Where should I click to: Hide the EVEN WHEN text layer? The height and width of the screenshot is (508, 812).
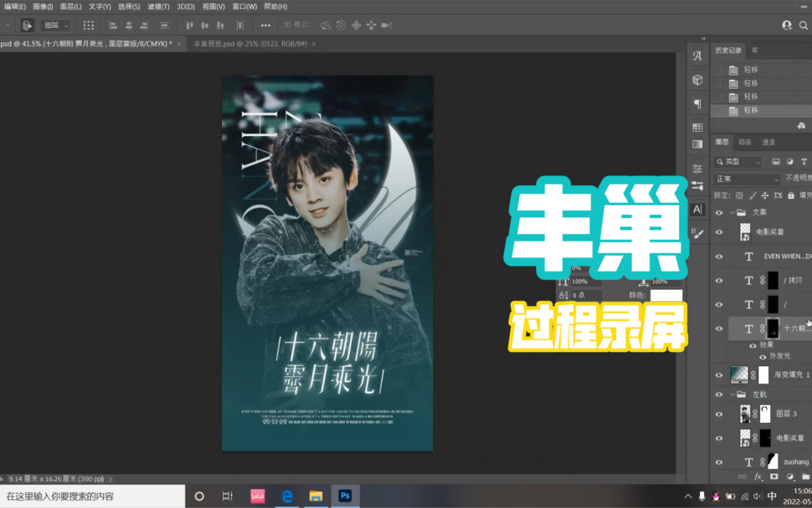click(719, 256)
